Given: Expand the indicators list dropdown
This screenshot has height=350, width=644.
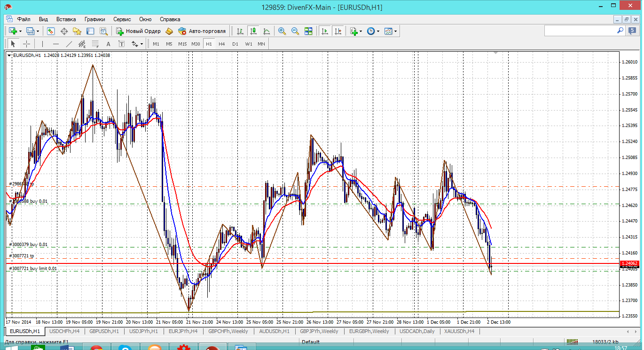Looking at the screenshot, I should [361, 31].
